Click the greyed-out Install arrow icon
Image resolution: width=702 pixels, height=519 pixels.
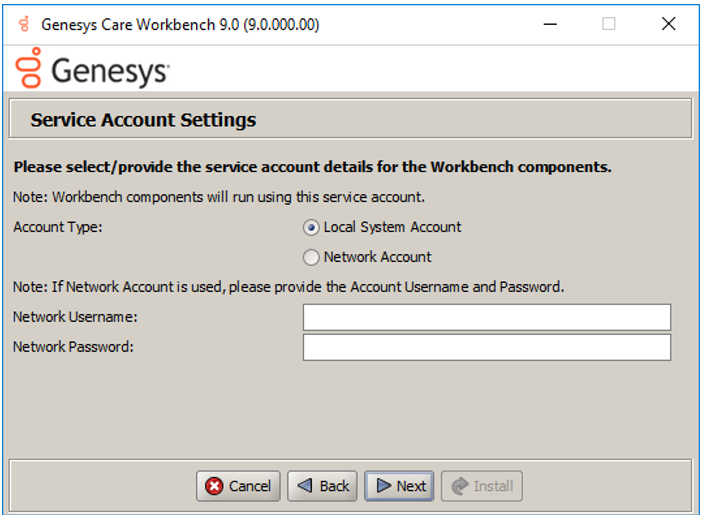tap(460, 486)
